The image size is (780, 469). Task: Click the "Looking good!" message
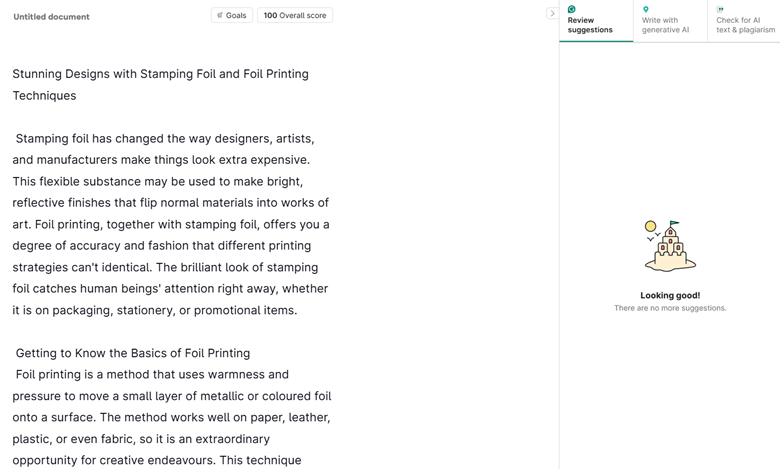[x=670, y=295]
